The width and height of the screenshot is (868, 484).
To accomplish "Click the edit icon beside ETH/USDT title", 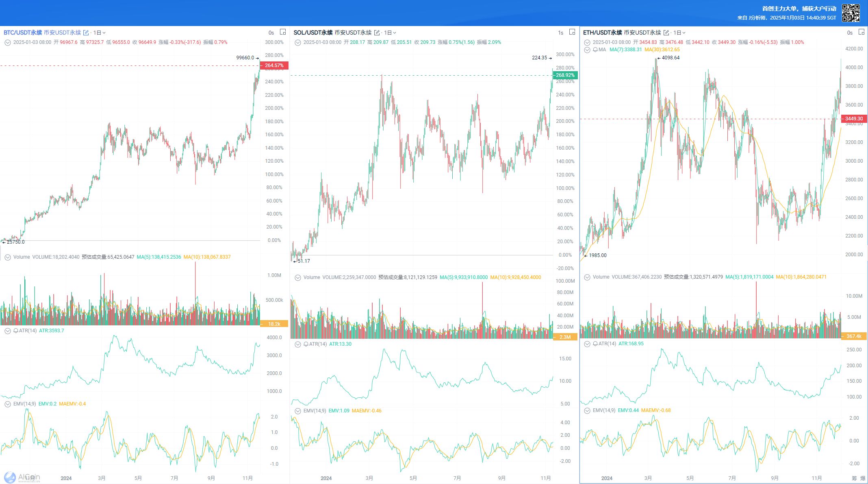I will pyautogui.click(x=666, y=33).
